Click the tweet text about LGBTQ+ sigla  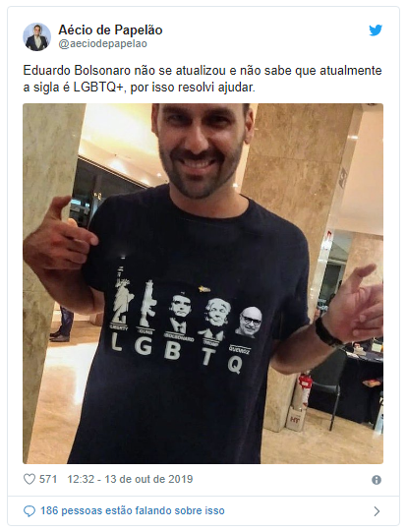(x=203, y=79)
